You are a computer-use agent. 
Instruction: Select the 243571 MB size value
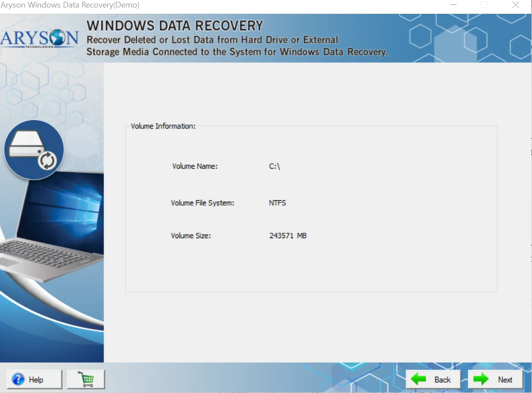[x=288, y=236]
